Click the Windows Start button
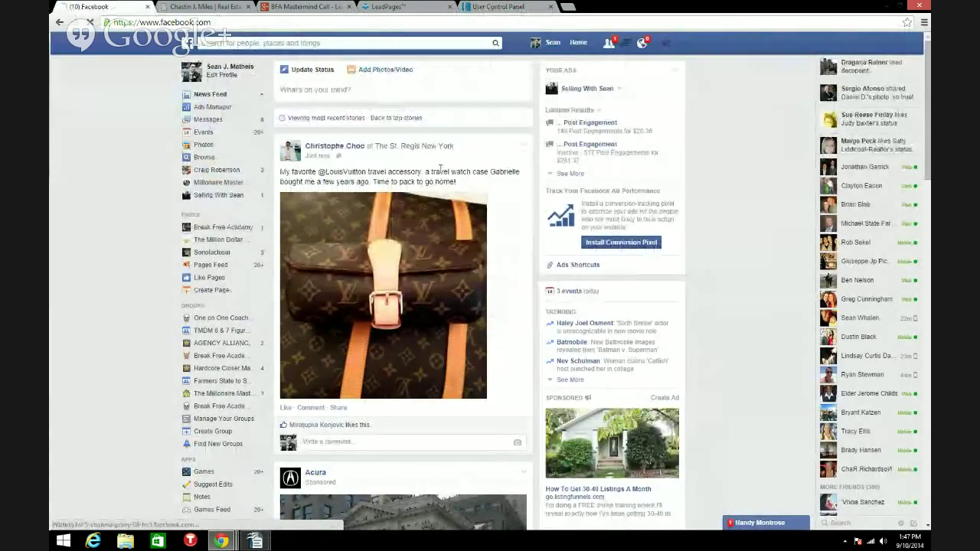The height and width of the screenshot is (551, 980). pyautogui.click(x=64, y=541)
